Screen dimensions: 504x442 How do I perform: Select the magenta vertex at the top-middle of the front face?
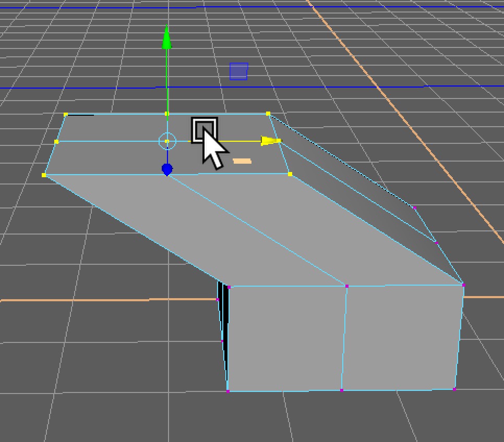[x=346, y=286]
